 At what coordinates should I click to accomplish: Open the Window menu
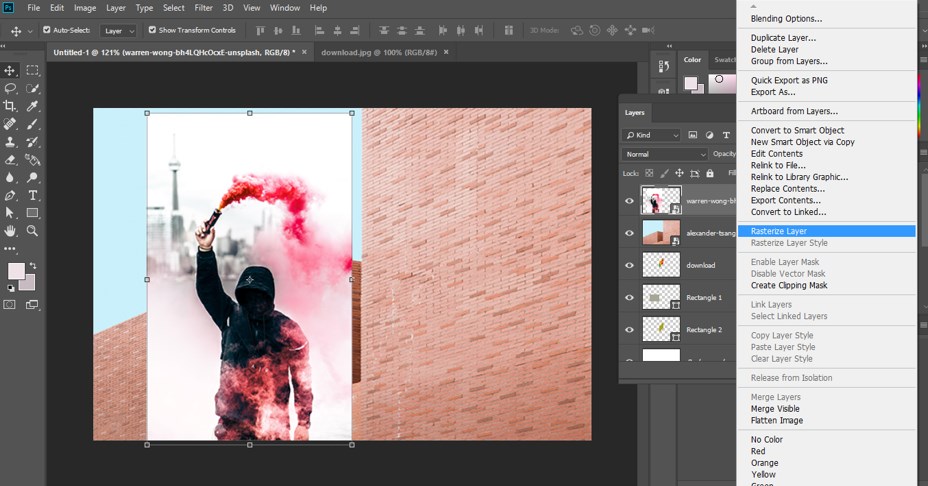click(285, 8)
